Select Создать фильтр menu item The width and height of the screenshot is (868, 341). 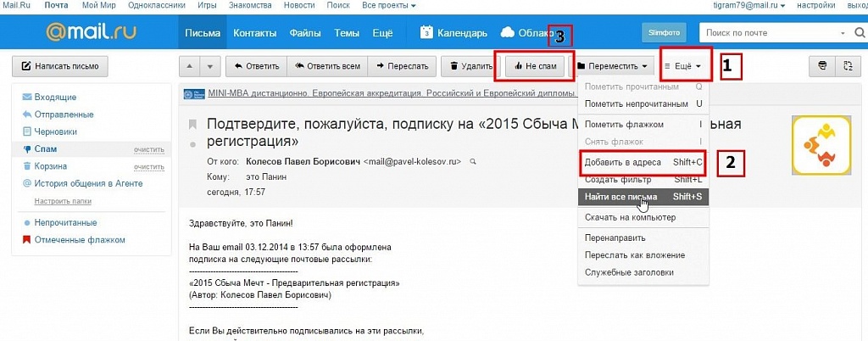(643, 180)
